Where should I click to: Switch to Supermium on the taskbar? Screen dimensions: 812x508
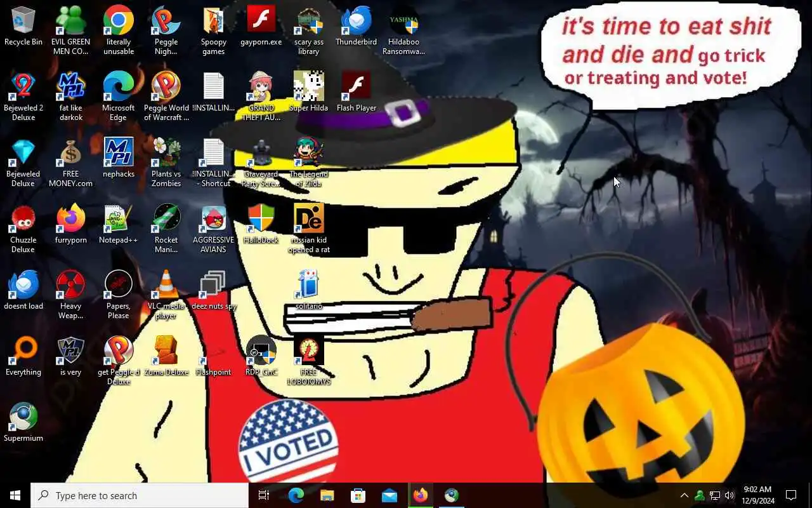point(452,495)
